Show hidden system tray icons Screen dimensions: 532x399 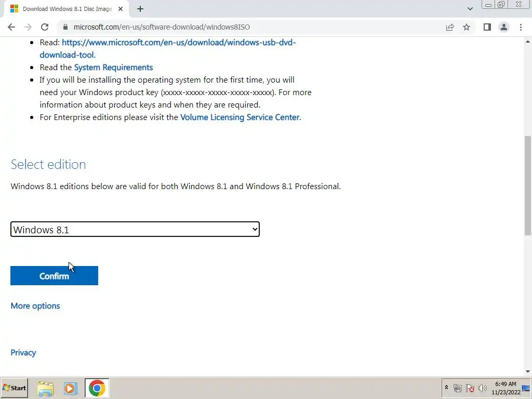click(x=446, y=388)
